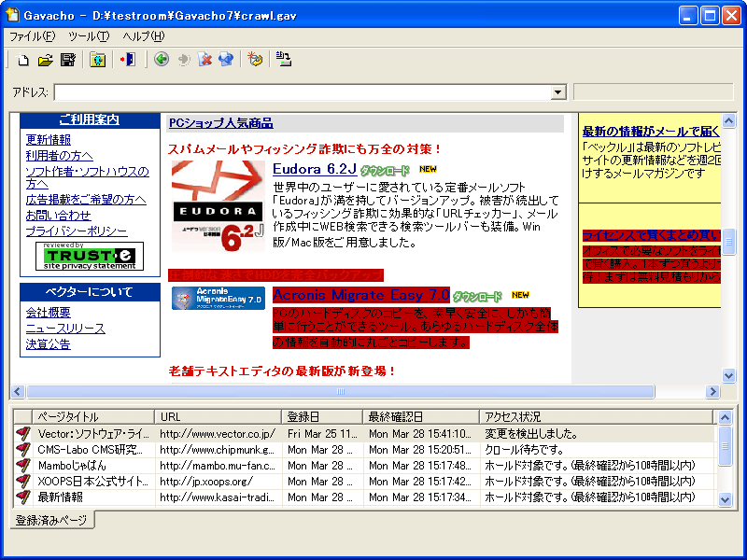Image resolution: width=747 pixels, height=560 pixels.
Task: Click the flag icon beside the XOOPS row
Action: click(x=22, y=482)
